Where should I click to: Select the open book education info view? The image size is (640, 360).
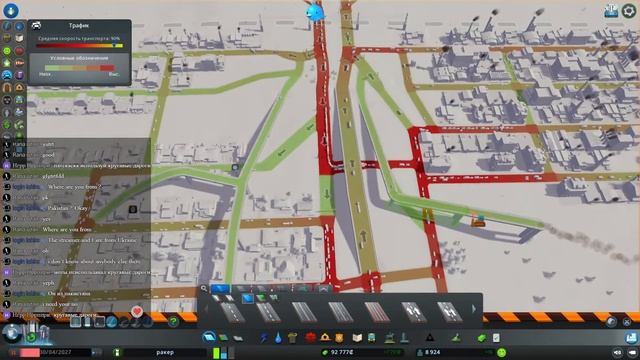[x=20, y=39]
